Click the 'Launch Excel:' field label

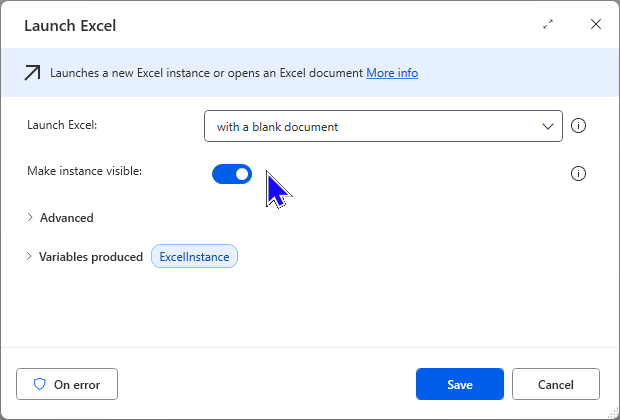[x=62, y=125]
